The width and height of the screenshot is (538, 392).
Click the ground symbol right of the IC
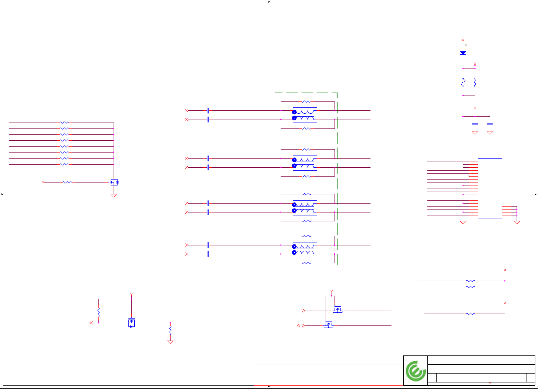[x=517, y=223]
